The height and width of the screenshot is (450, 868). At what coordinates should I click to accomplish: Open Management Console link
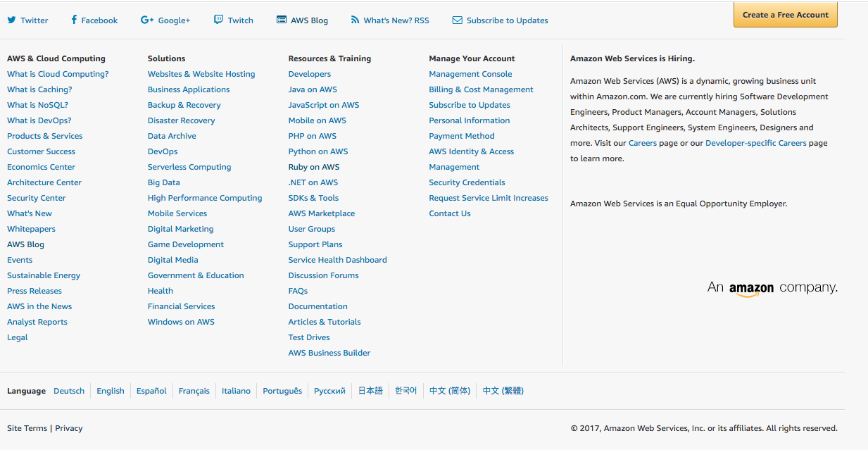471,74
